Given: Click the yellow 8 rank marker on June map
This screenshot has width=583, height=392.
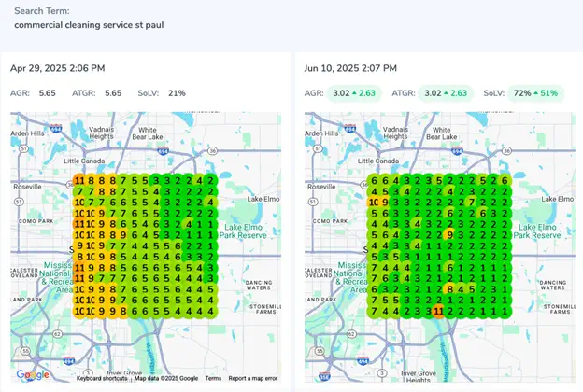Looking at the screenshot, I should pyautogui.click(x=450, y=288).
